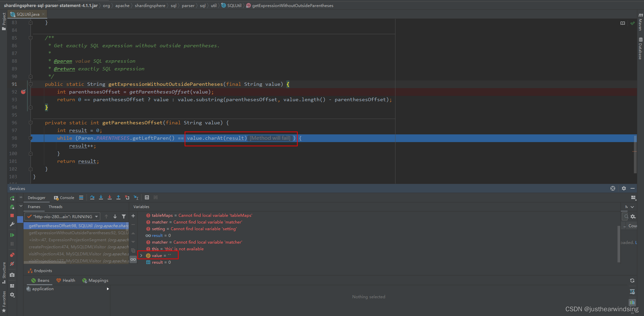This screenshot has height=316, width=644.
Task: Open the wrench settings icon in Services sidebar
Action: (x=12, y=224)
